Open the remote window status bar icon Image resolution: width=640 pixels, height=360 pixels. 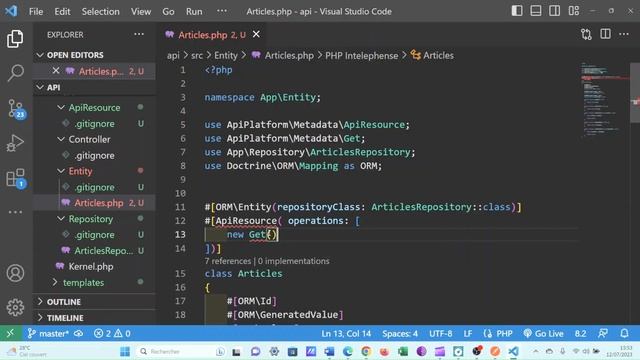point(10,333)
